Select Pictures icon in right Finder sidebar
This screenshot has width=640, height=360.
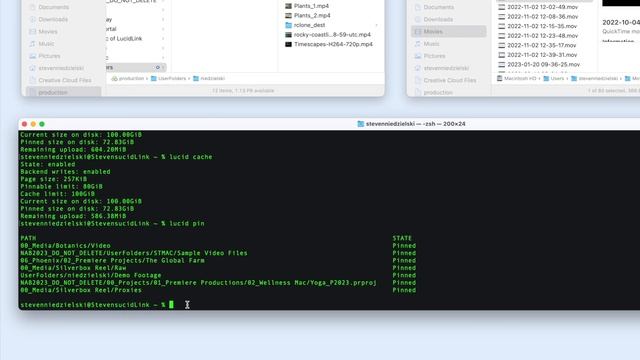pos(418,56)
